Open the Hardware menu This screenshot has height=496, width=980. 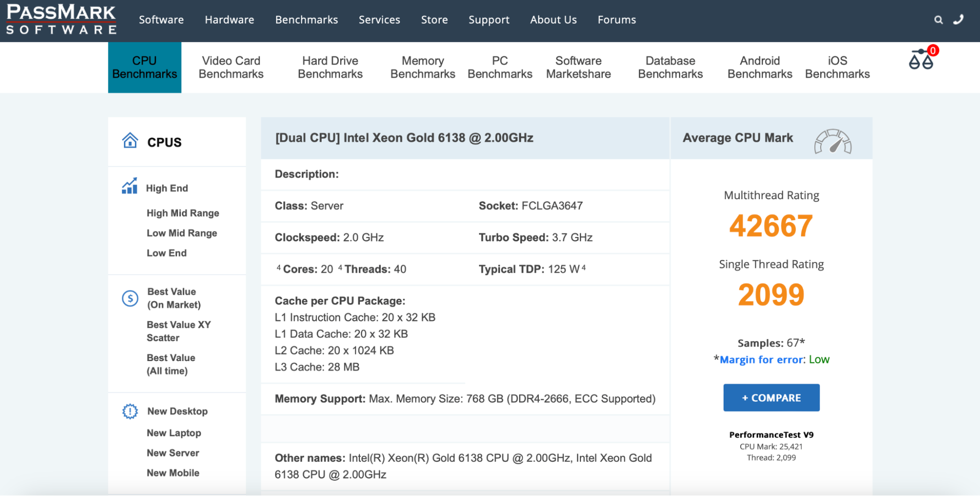click(229, 20)
